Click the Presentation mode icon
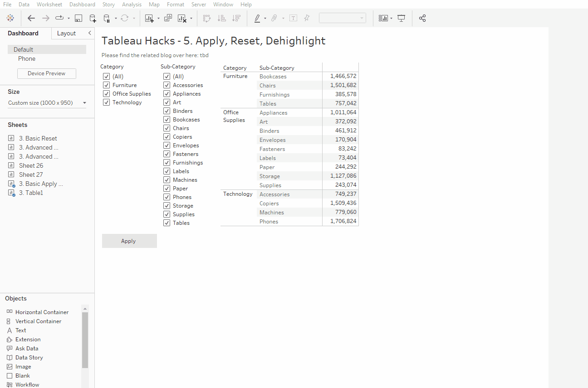Screen dimensions: 588x388 402,18
